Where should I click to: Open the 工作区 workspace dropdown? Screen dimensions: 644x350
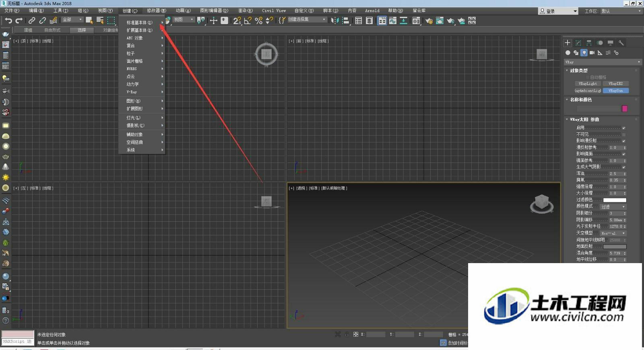(x=621, y=11)
